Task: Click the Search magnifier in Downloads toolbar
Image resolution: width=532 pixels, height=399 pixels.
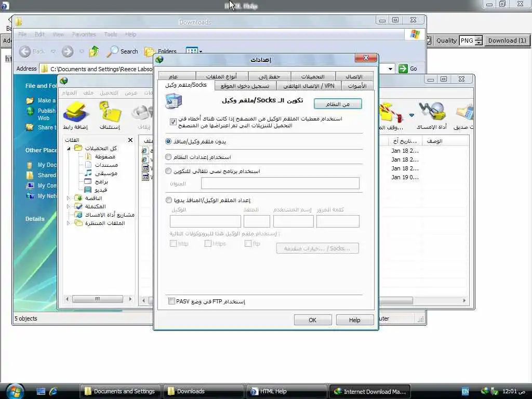Action: [112, 51]
